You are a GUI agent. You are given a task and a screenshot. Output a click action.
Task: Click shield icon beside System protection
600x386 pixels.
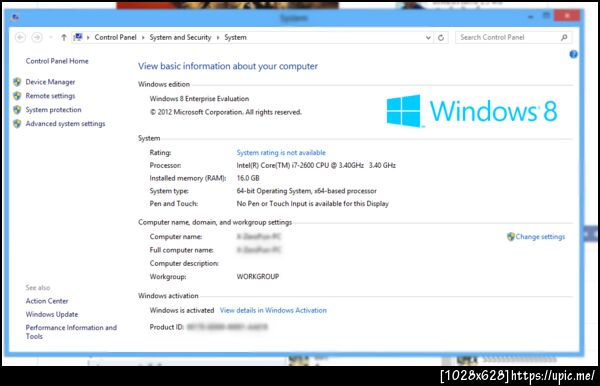tap(17, 110)
